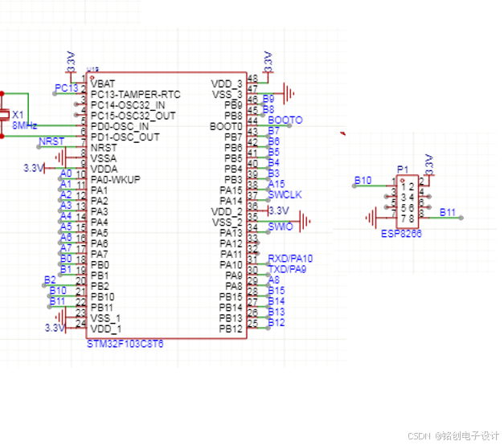Click the 8MHz crystal value label
This screenshot has width=504, height=445.
[x=24, y=125]
